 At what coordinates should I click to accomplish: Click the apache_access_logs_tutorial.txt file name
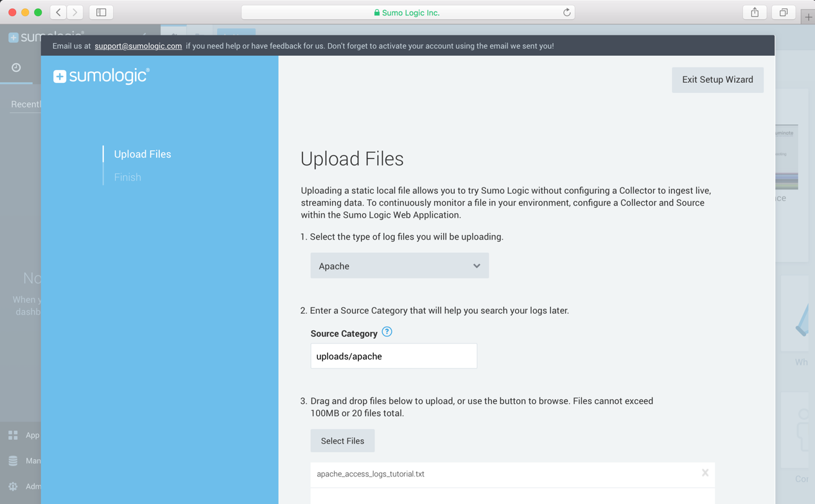(x=371, y=474)
